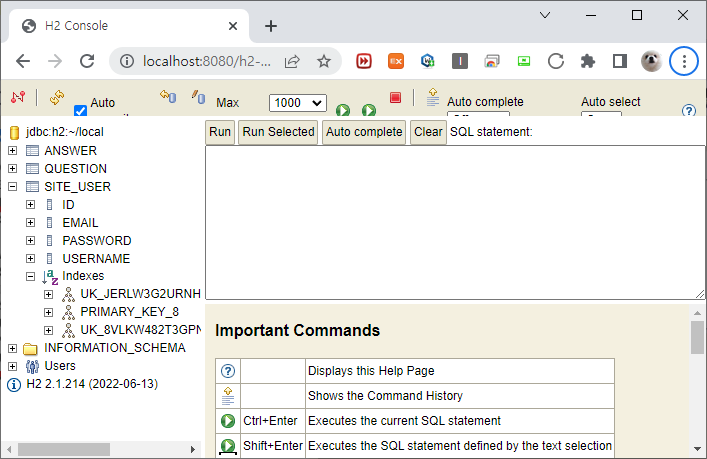The width and height of the screenshot is (707, 459).
Task: Click the Rollback icon
Action: (x=168, y=96)
